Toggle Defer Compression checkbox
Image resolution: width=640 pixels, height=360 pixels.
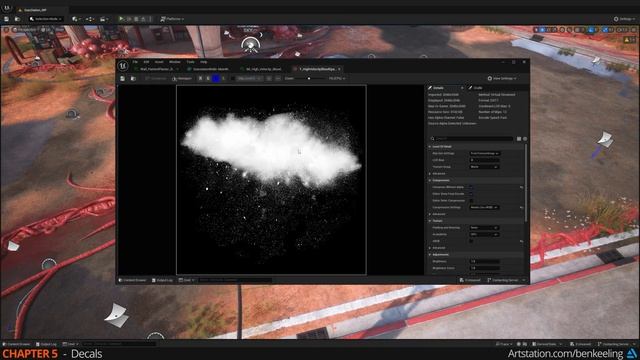[471, 200]
